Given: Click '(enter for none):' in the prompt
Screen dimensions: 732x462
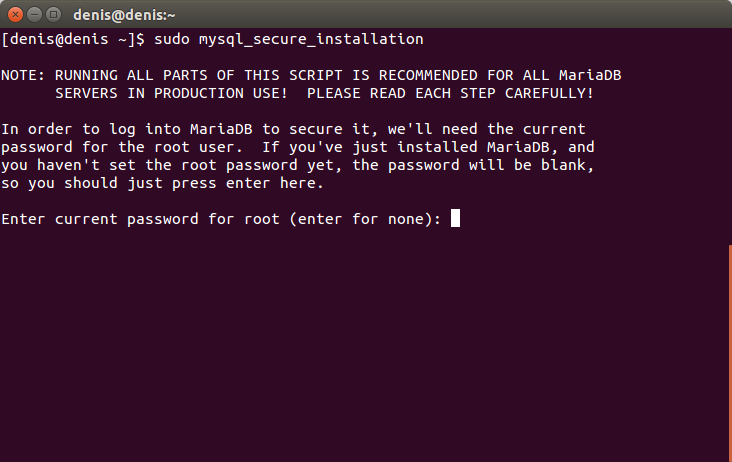Looking at the screenshot, I should pos(365,219).
